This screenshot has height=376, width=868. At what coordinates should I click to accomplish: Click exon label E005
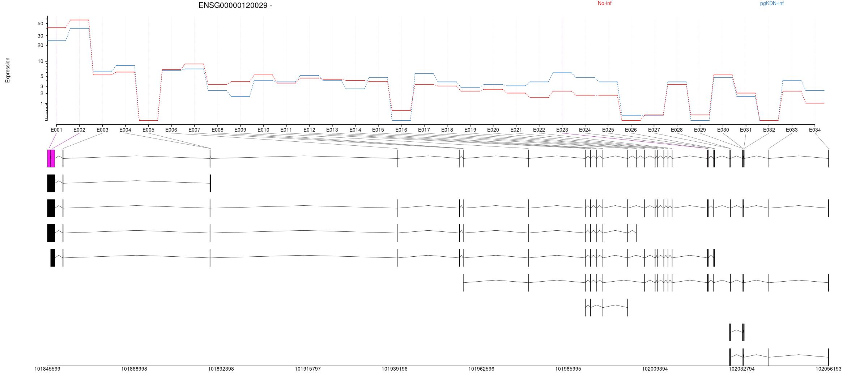coord(148,130)
